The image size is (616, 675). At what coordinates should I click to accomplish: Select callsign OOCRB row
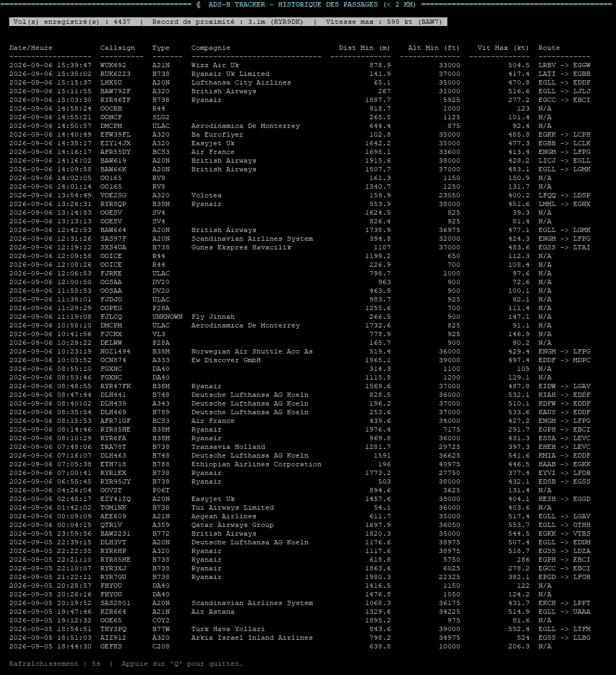click(111, 108)
